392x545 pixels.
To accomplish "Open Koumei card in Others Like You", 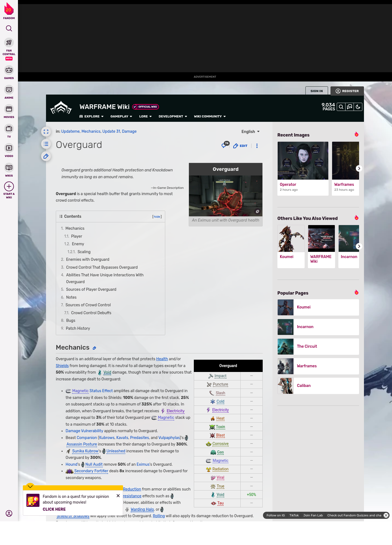I will point(291,246).
